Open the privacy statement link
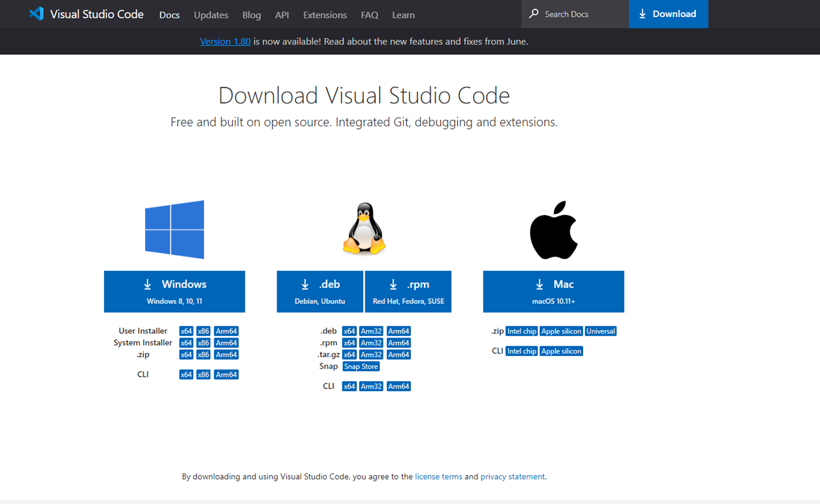This screenshot has width=820, height=504. (513, 477)
